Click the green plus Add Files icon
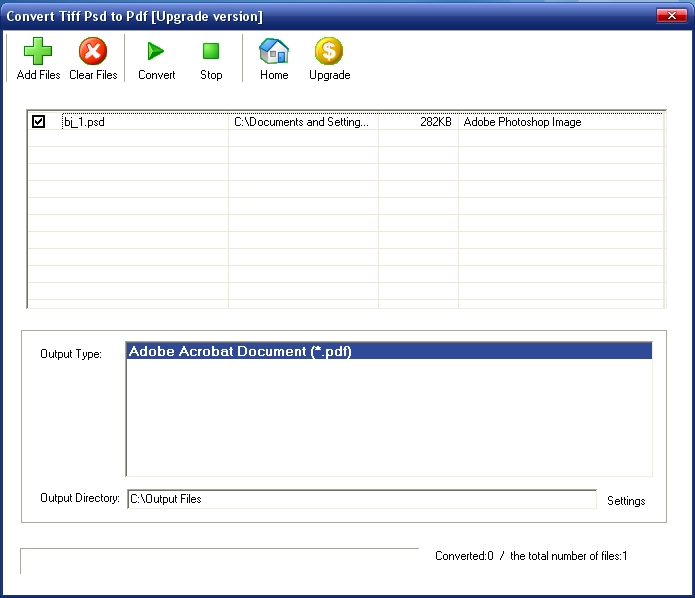This screenshot has width=695, height=598. point(38,51)
